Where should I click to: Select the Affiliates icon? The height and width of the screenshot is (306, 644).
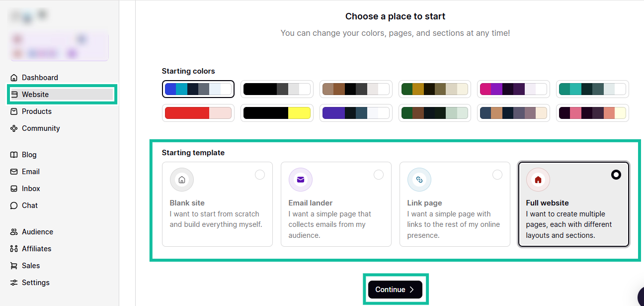(15, 248)
